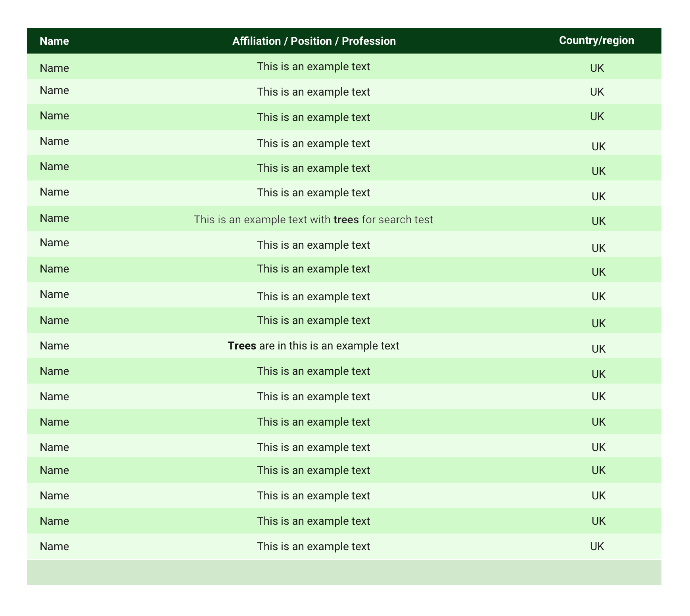Click example text in the last data row
This screenshot has width=690, height=616.
313,547
